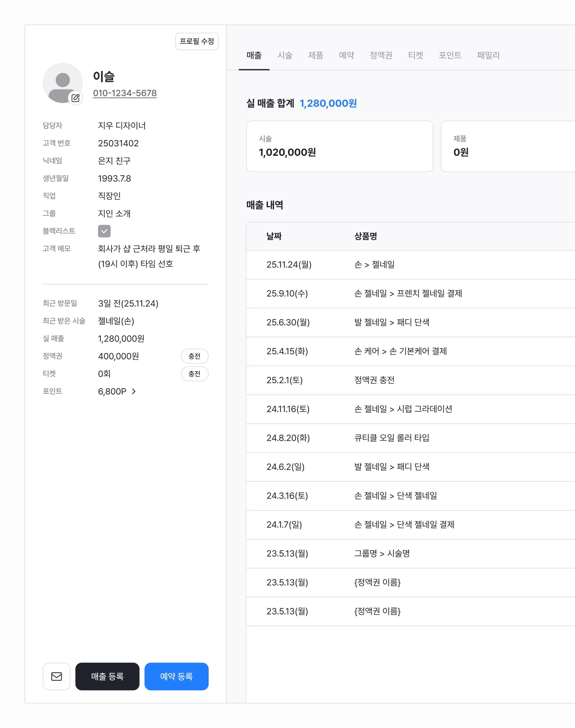Viewport: 575px width, 728px height.
Task: Click the 프로필 수정 button
Action: [x=197, y=42]
